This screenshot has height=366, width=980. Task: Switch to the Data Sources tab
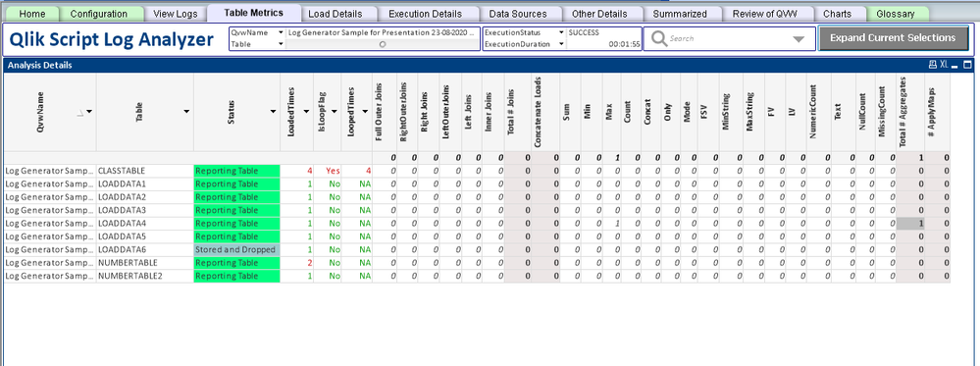518,14
